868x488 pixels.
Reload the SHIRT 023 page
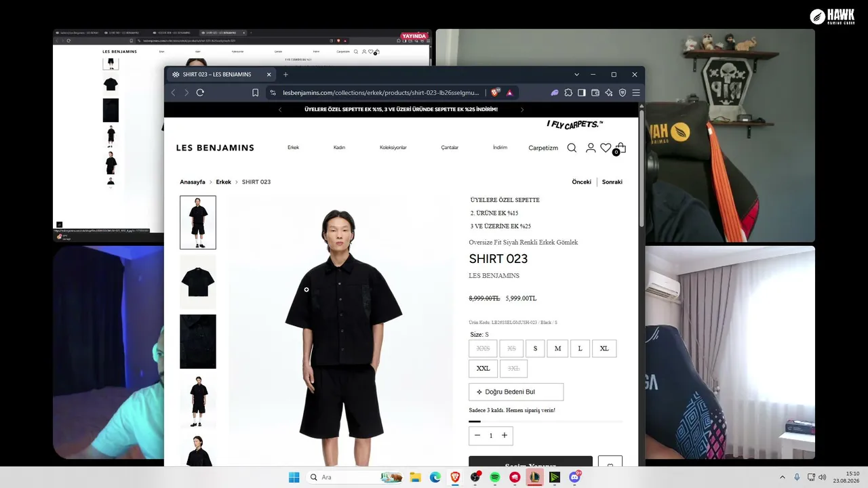pyautogui.click(x=200, y=93)
